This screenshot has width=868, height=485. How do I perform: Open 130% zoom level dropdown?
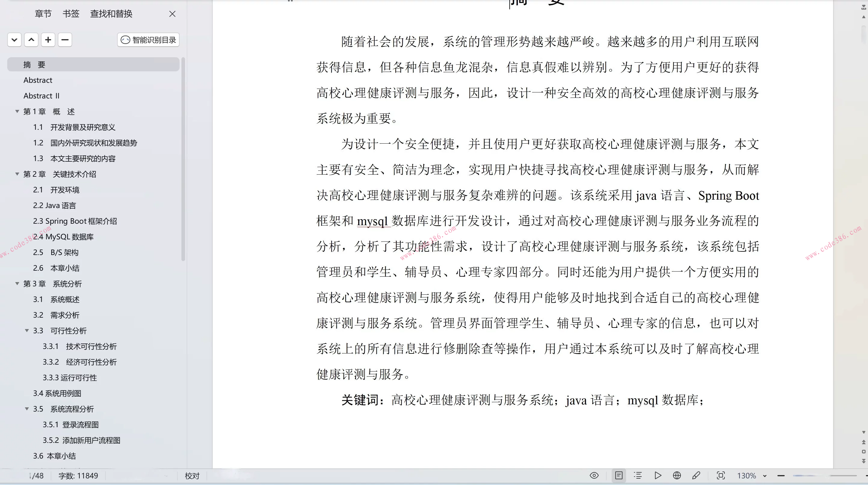tap(765, 476)
